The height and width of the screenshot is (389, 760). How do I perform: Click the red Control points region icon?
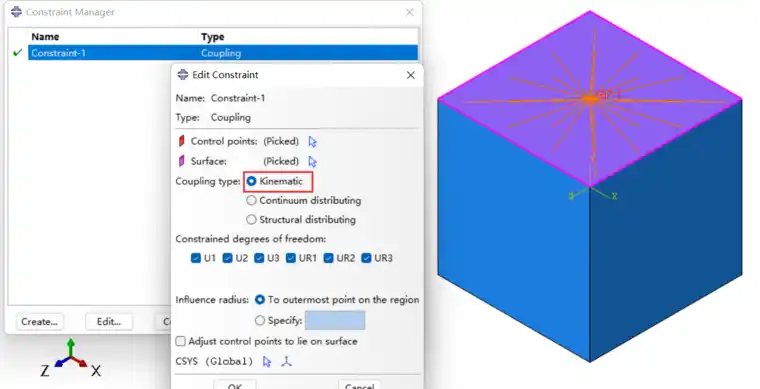pos(182,141)
